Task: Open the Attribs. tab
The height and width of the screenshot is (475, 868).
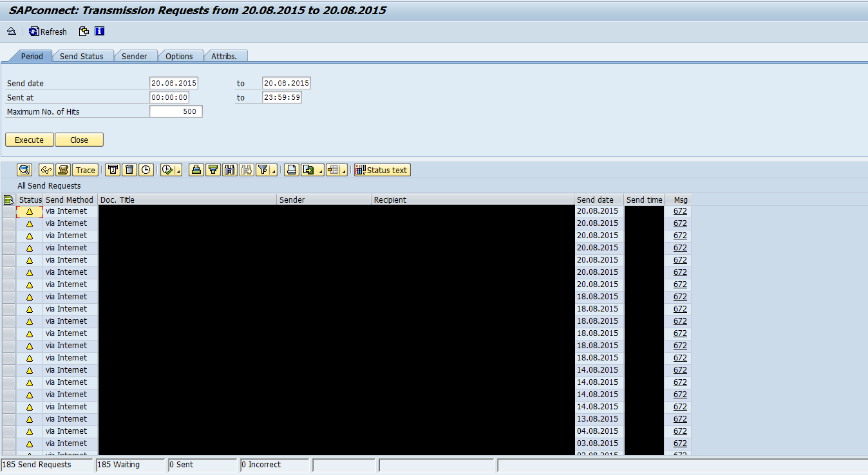Action: (x=224, y=56)
